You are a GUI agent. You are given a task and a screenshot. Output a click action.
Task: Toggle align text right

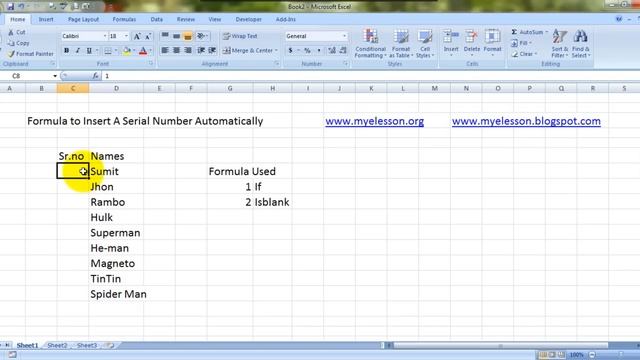(188, 50)
